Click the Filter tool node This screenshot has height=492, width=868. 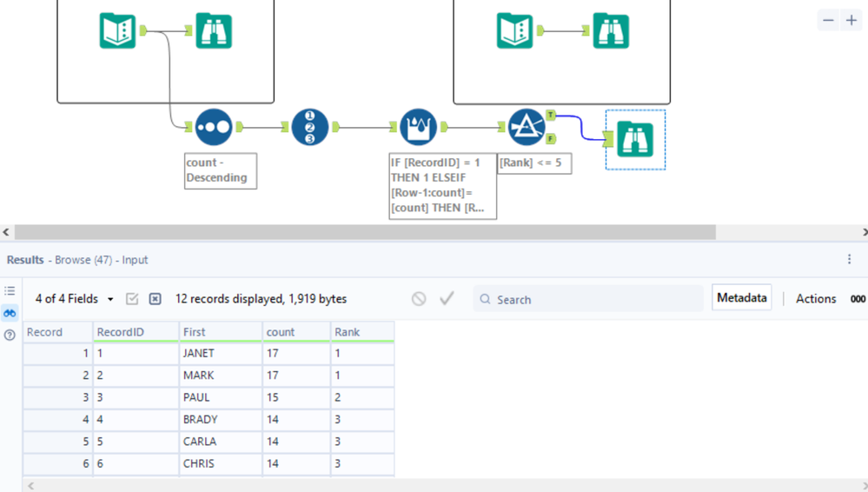coord(526,127)
